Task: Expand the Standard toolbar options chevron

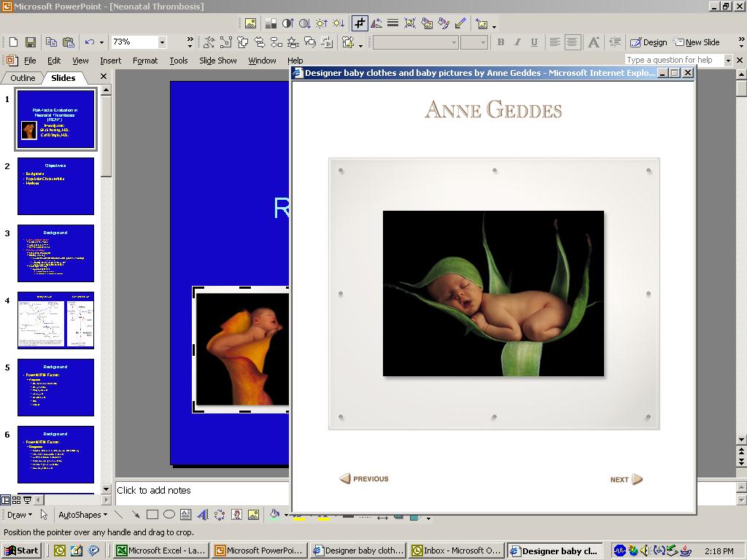Action: tap(190, 42)
